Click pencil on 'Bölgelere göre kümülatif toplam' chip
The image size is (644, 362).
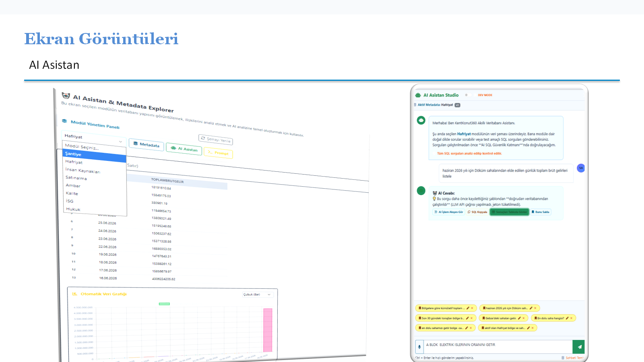pyautogui.click(x=468, y=308)
